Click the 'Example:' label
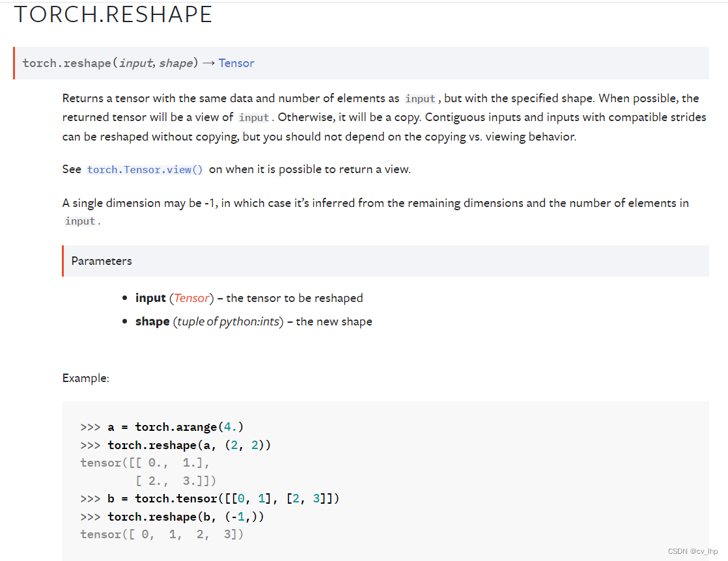This screenshot has width=728, height=561. click(x=86, y=378)
